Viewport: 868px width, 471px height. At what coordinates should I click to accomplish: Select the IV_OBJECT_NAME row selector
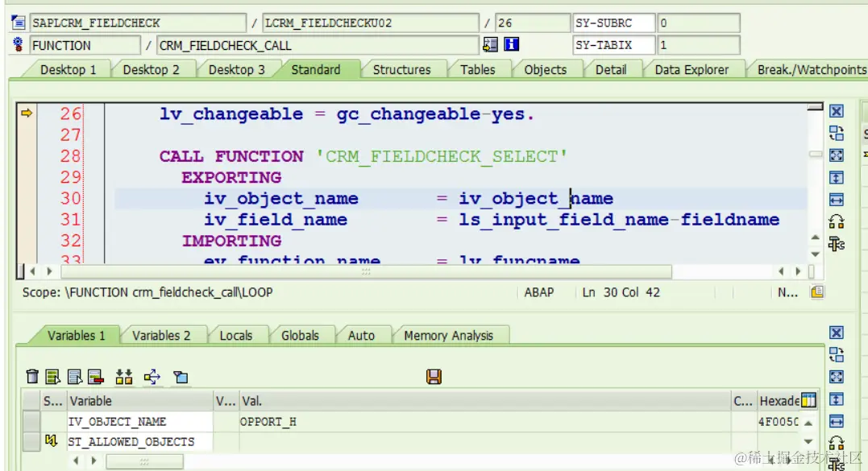[x=31, y=421]
